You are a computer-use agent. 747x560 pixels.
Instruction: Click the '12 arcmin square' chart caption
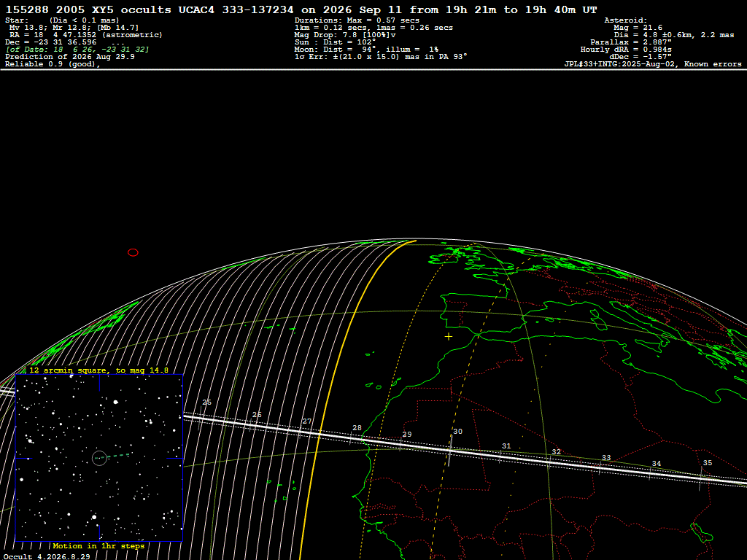(x=98, y=370)
